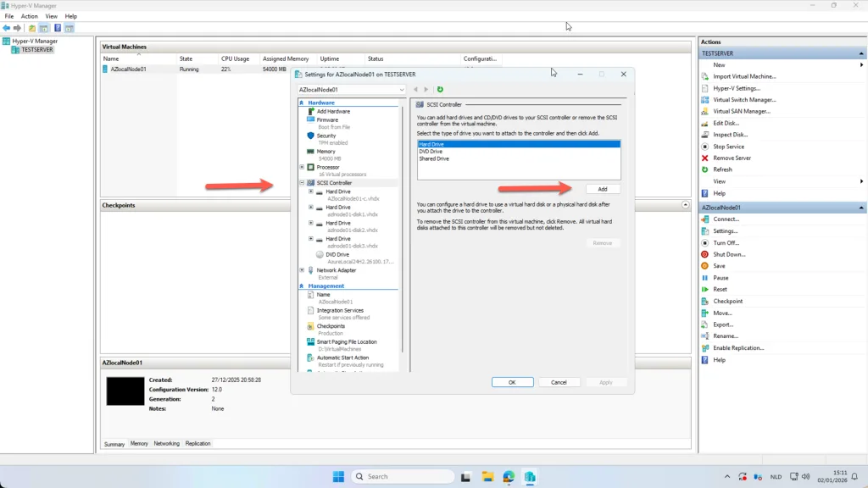868x488 pixels.
Task: Open File Explorer from the taskbar
Action: click(487, 476)
